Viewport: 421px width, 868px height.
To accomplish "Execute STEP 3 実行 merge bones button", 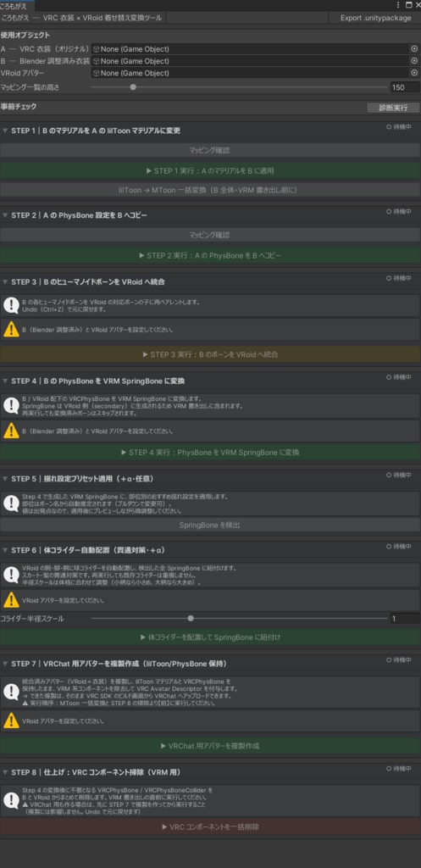I will tap(210, 354).
